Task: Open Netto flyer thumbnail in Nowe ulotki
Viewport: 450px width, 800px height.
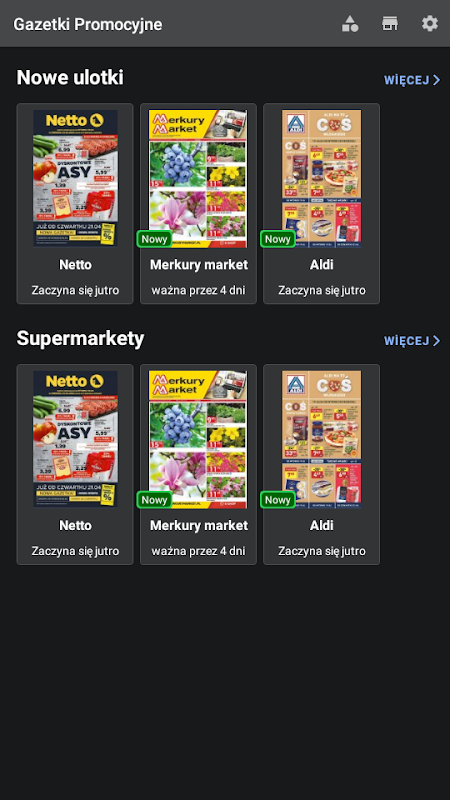Action: (x=76, y=178)
